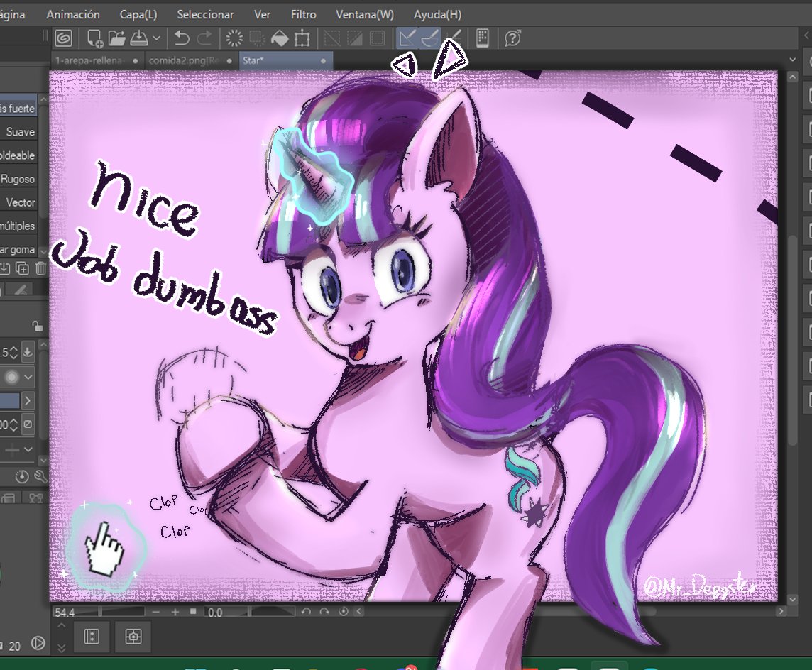Toggle snap to ruler

point(407,38)
